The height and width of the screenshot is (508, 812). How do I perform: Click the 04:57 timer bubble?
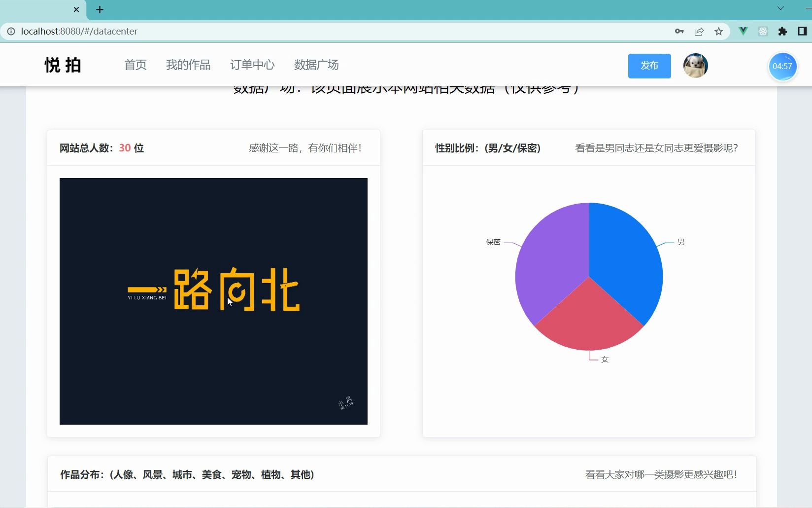[782, 66]
